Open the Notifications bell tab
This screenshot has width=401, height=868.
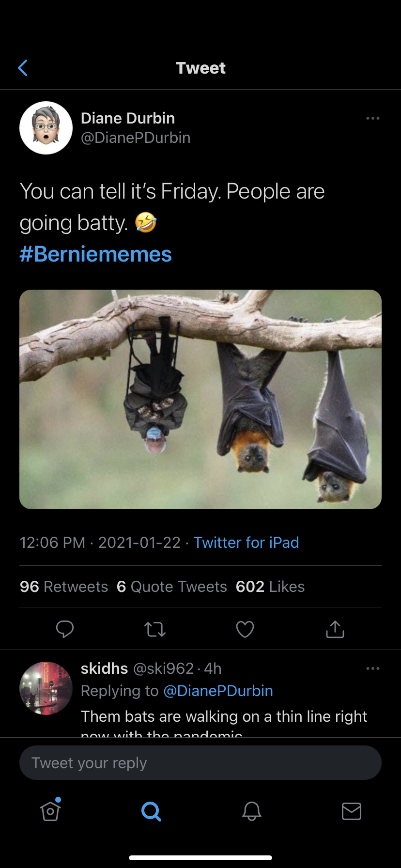tap(252, 811)
